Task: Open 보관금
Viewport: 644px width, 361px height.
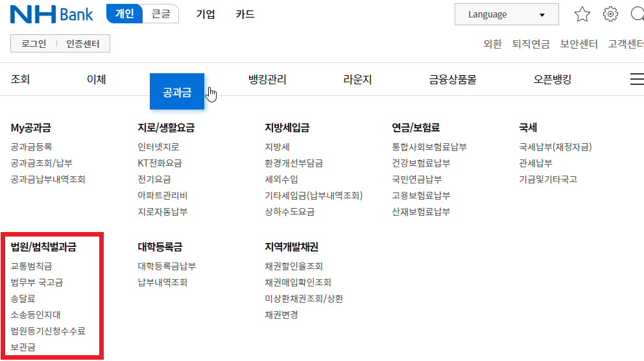Action: point(23,347)
